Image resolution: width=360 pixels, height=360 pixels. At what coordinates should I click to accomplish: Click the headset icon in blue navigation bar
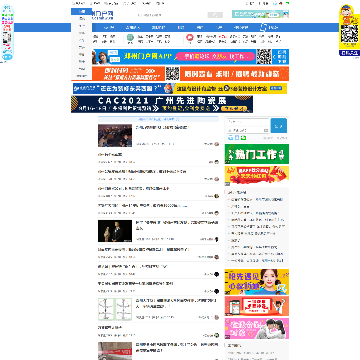pos(264,27)
